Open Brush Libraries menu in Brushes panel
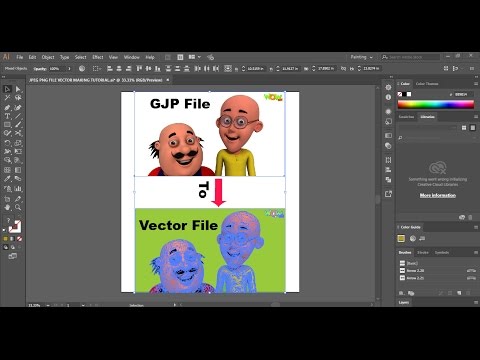The height and width of the screenshot is (360, 480). point(401,293)
